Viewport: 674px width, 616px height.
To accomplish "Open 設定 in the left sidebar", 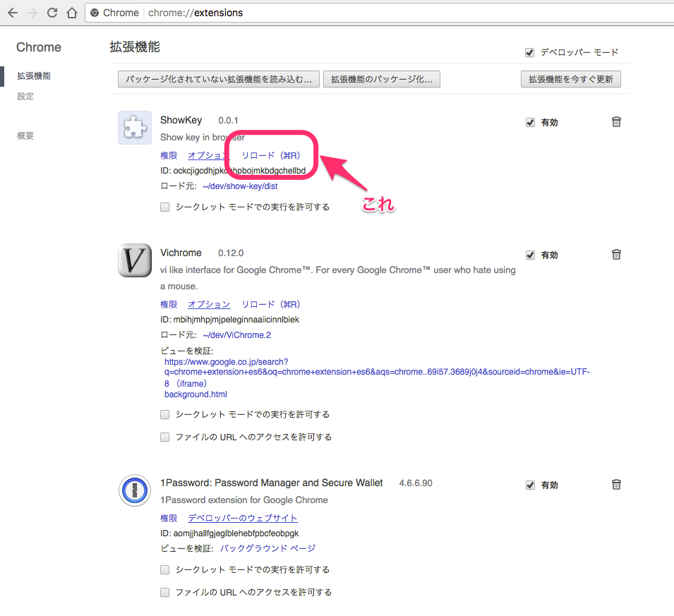I will [x=25, y=96].
